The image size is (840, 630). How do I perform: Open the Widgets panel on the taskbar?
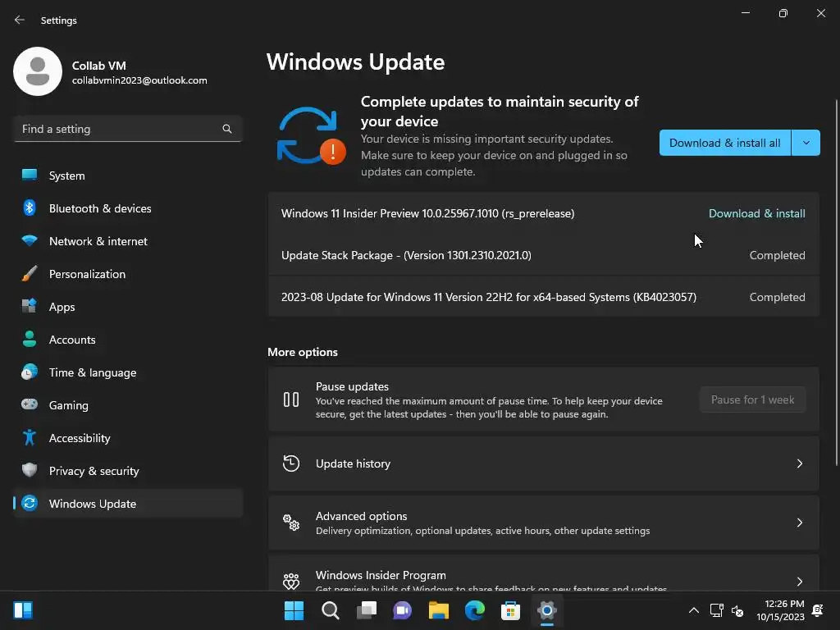(23, 610)
